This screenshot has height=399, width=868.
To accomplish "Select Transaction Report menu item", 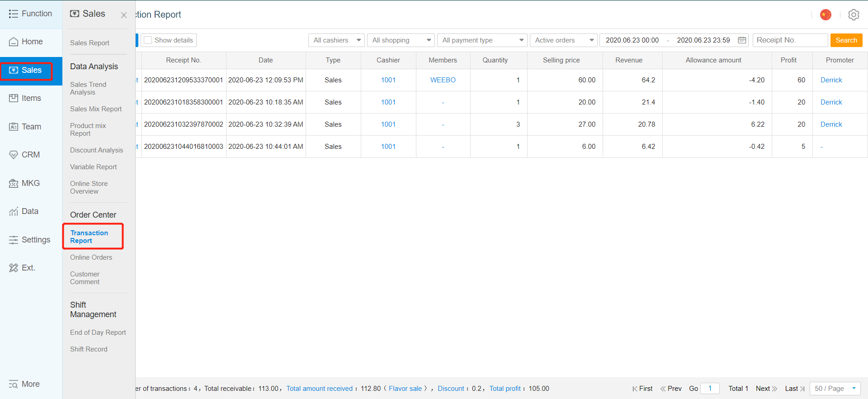I will (89, 237).
